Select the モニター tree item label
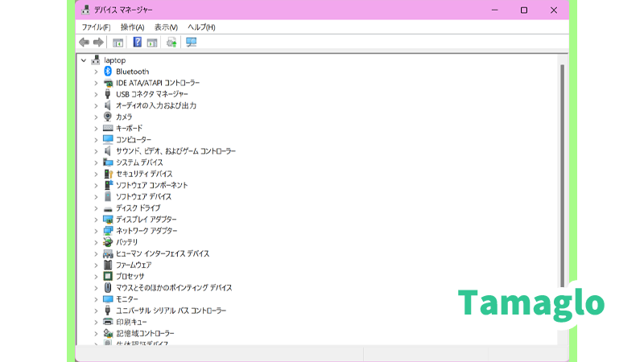Viewport: 644px width, 362px height. point(127,299)
